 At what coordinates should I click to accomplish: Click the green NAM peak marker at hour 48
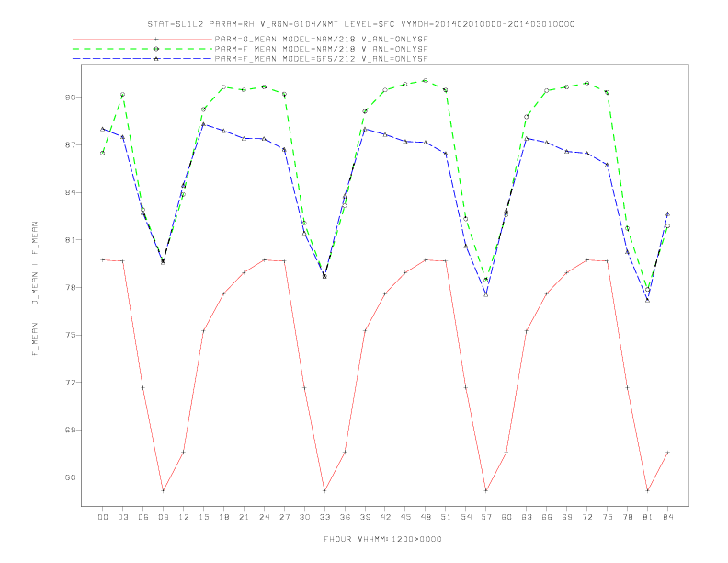point(426,80)
